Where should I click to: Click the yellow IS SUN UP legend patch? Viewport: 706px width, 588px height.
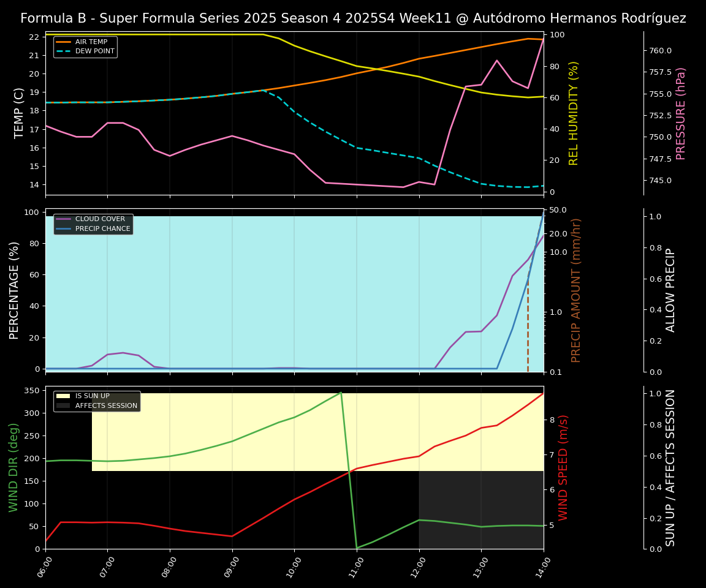[x=64, y=396]
